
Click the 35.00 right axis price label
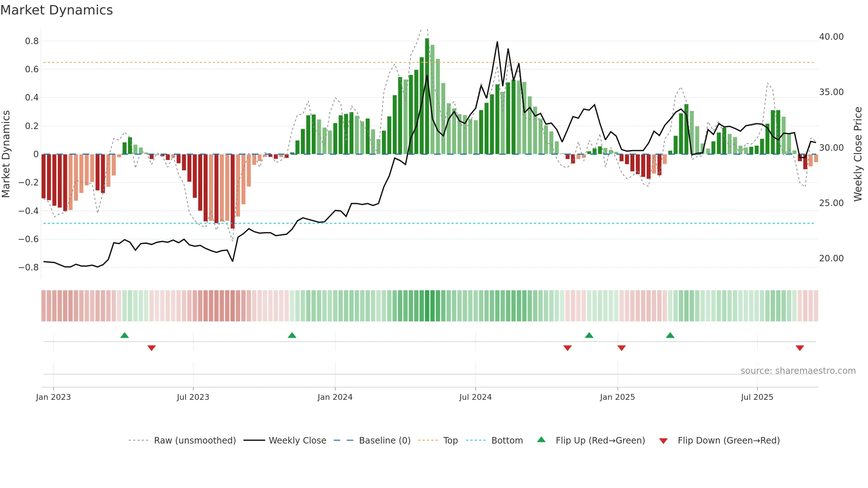[x=831, y=92]
